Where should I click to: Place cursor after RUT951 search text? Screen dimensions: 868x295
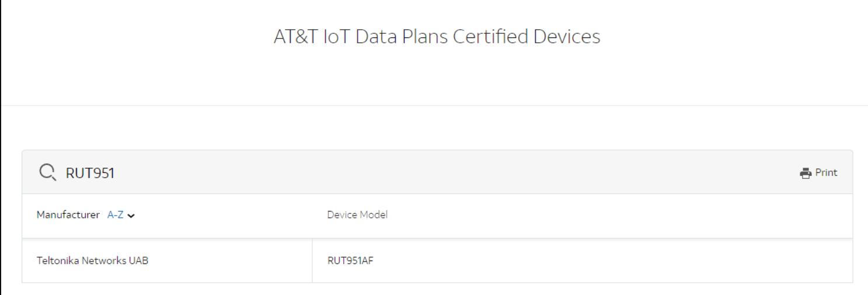116,173
